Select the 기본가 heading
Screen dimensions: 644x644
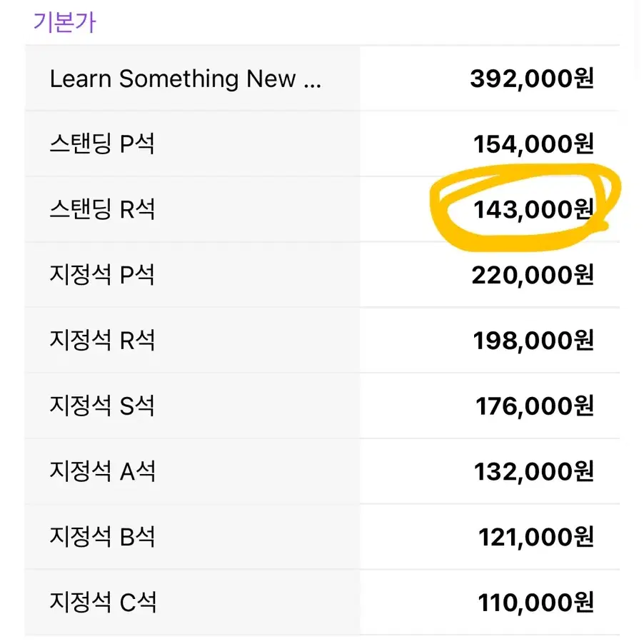tap(64, 22)
